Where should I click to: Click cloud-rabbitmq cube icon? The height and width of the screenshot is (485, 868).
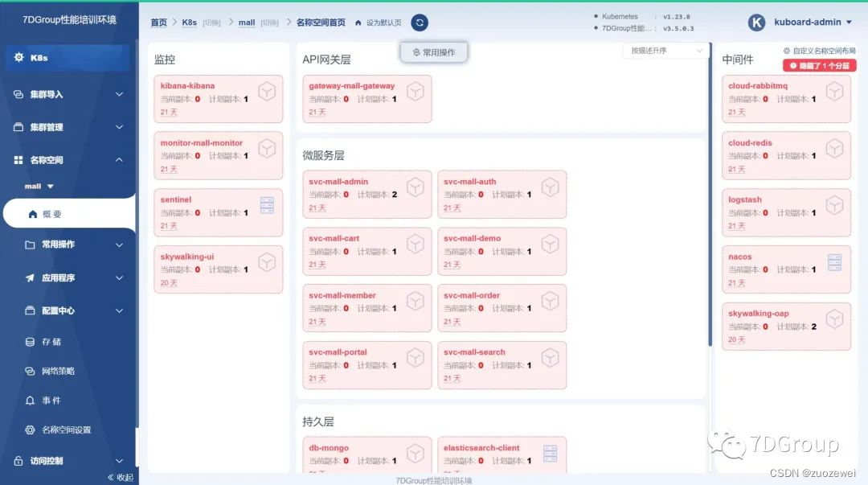835,91
